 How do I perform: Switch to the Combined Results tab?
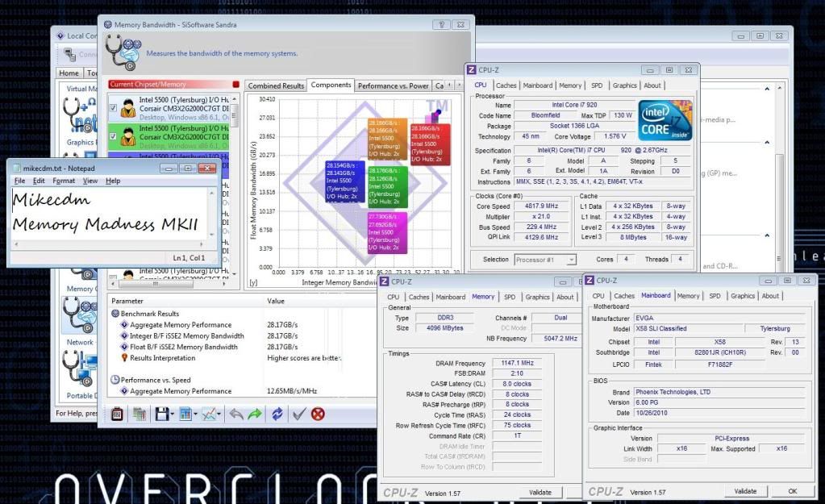click(x=276, y=85)
